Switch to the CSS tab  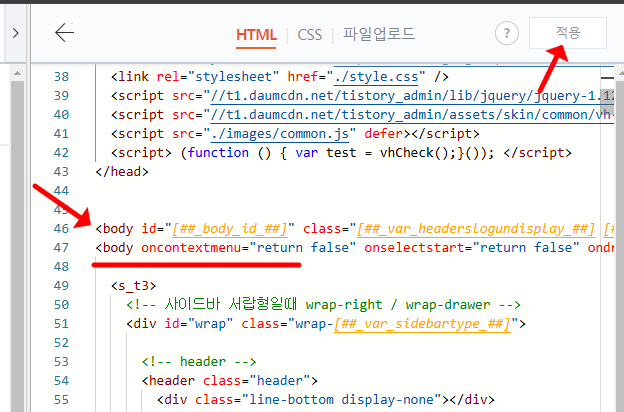tap(310, 35)
